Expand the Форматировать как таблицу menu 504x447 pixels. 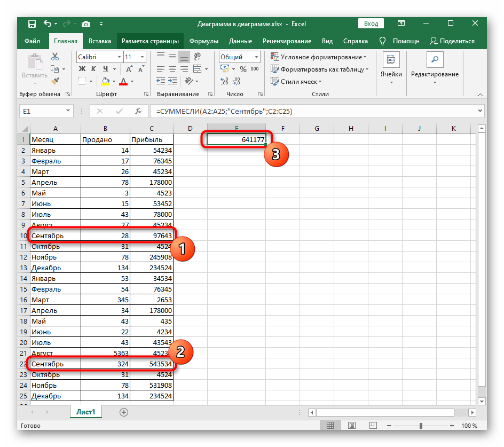coord(319,69)
